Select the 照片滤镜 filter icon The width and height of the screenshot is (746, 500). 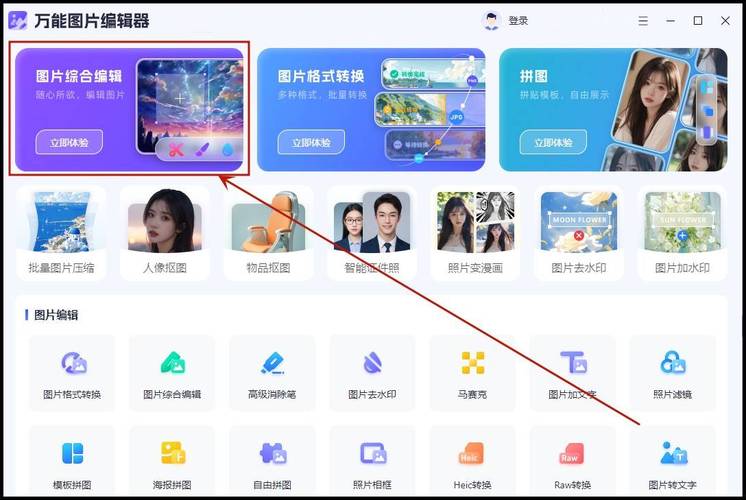pyautogui.click(x=673, y=363)
